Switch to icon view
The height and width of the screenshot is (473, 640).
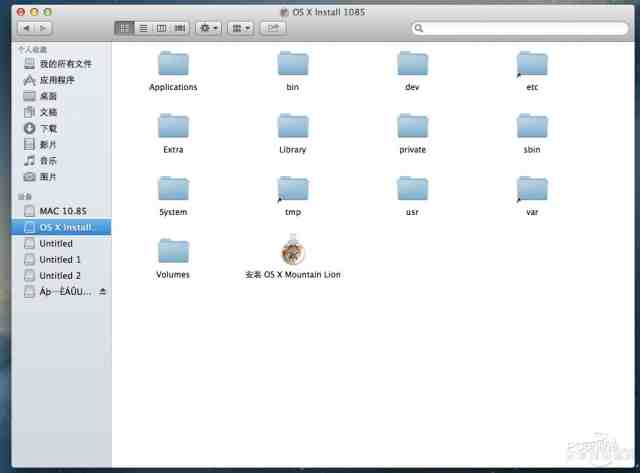pyautogui.click(x=124, y=28)
